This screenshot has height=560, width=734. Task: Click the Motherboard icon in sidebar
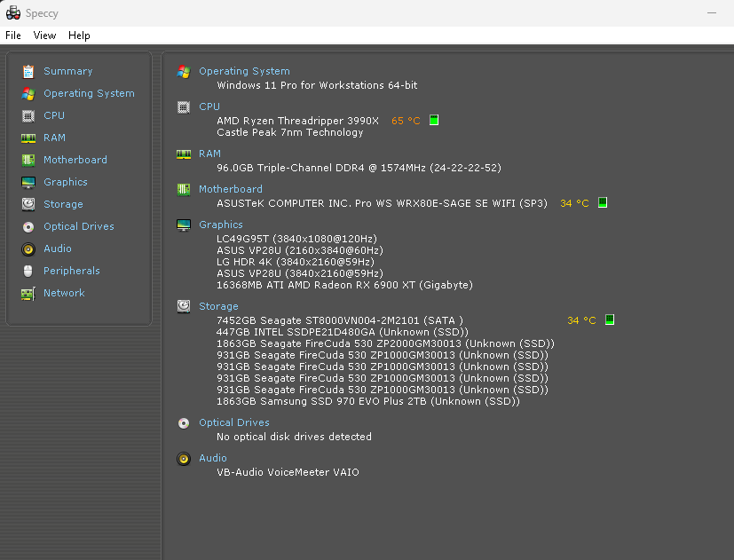[x=28, y=160]
